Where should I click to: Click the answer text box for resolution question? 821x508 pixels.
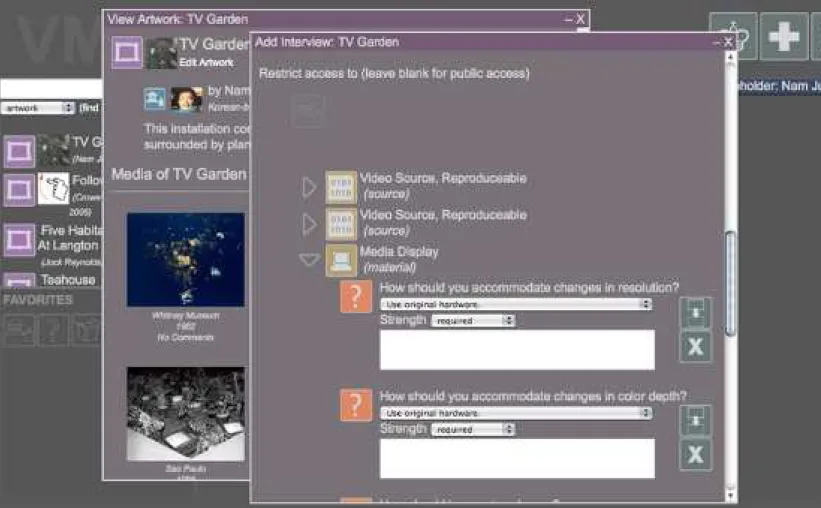click(x=517, y=349)
